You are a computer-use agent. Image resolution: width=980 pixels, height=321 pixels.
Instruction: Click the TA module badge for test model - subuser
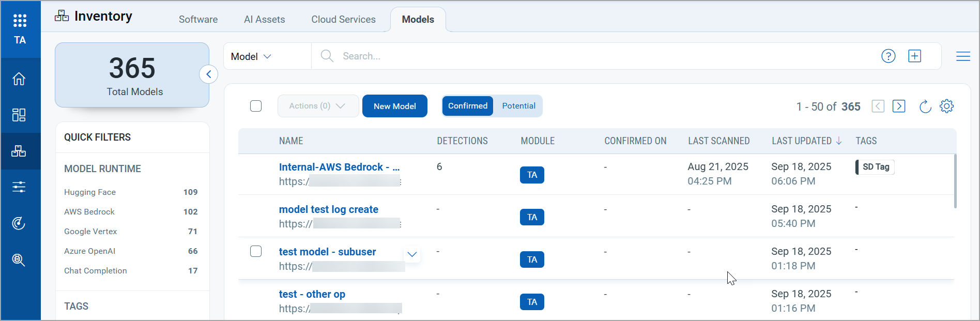click(x=532, y=259)
